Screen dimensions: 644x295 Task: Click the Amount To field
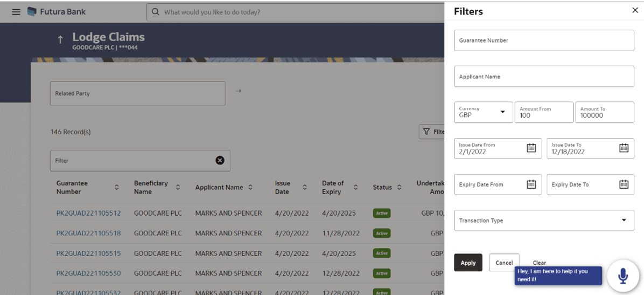click(x=605, y=112)
